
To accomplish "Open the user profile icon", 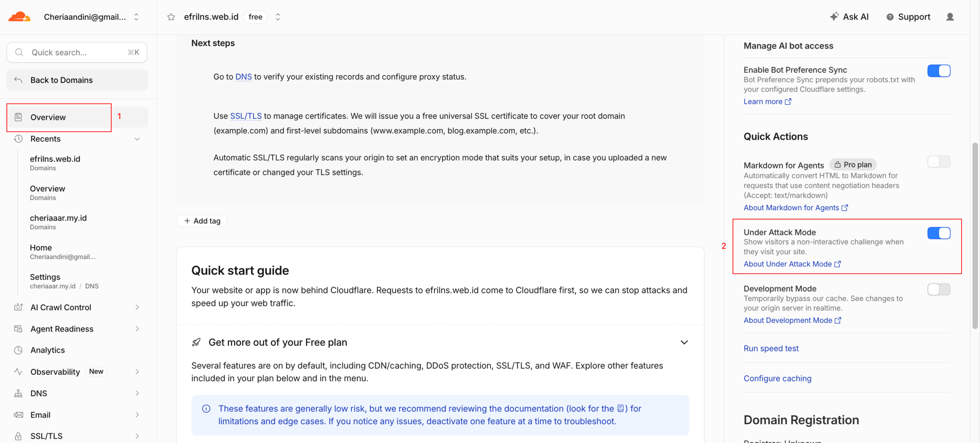I will (950, 17).
